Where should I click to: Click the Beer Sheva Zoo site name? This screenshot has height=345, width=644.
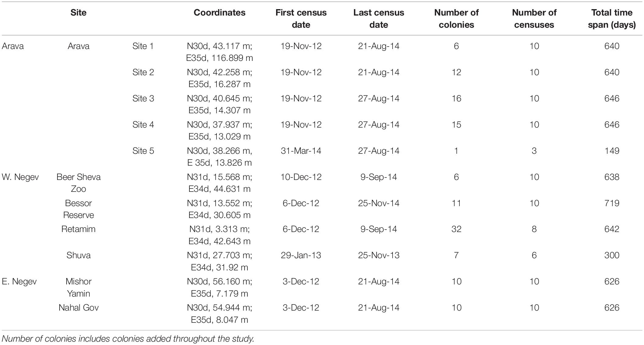(78, 183)
